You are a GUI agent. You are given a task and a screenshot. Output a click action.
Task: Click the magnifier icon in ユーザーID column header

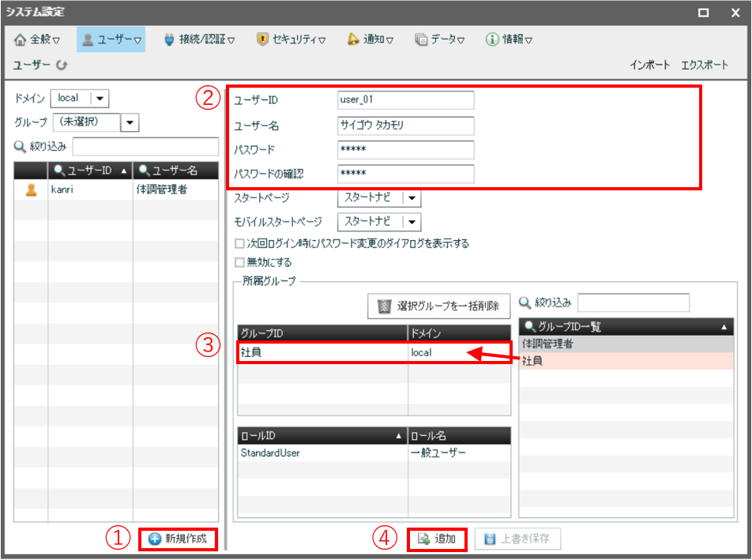[x=58, y=171]
